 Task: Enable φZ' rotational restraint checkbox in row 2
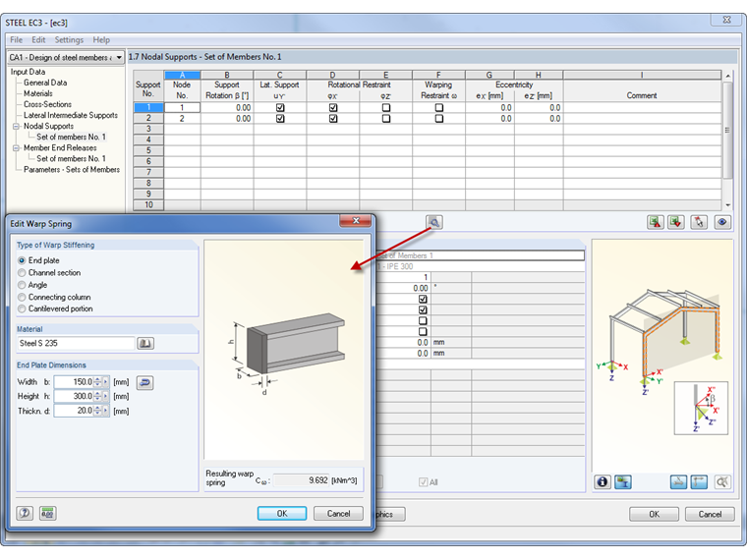point(386,118)
